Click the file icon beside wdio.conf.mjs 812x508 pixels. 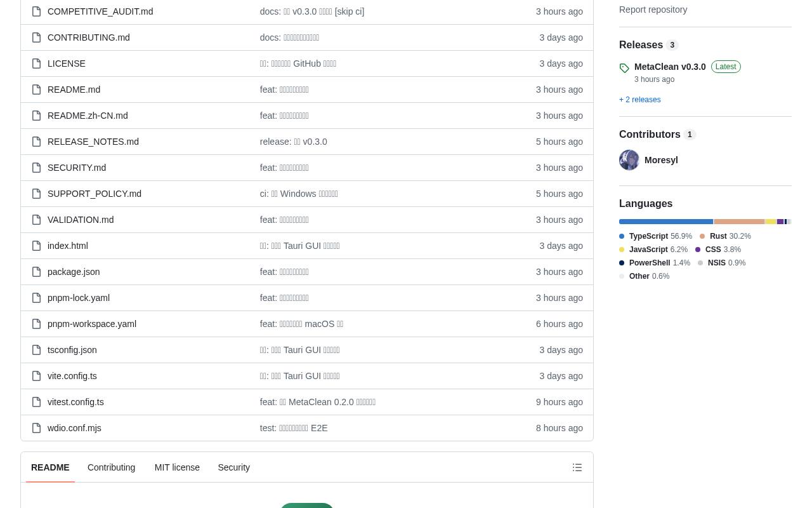[x=36, y=428]
